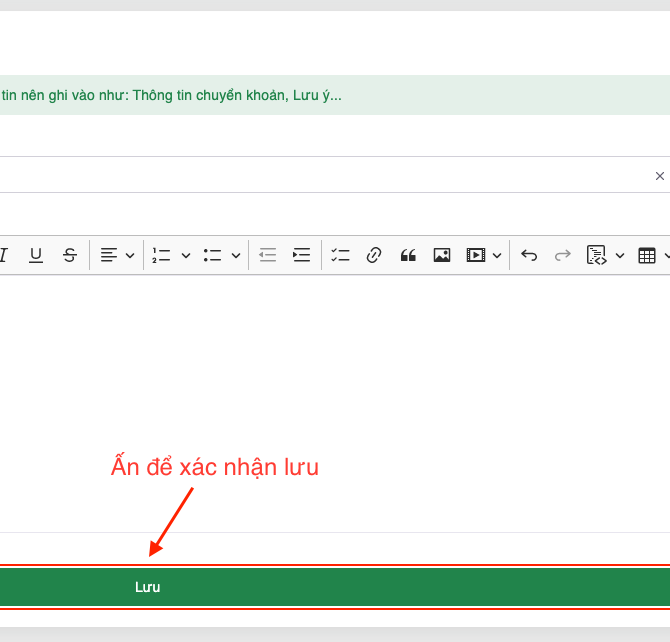The width and height of the screenshot is (670, 642).
Task: Decrease indent of the paragraph
Action: (267, 255)
